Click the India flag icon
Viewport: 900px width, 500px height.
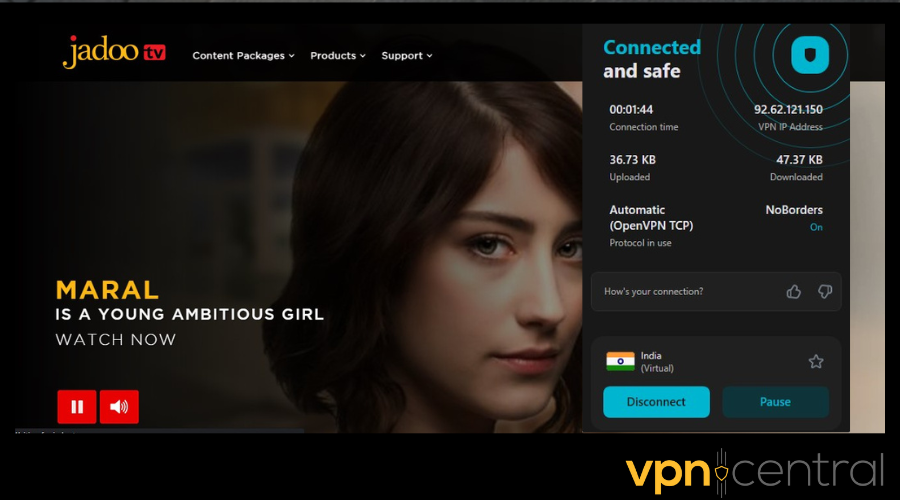tap(620, 362)
